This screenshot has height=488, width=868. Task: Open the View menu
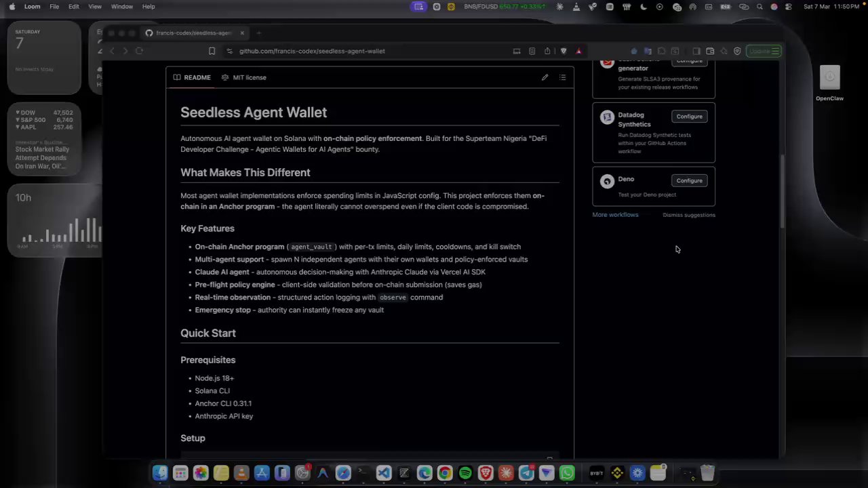pos(95,7)
